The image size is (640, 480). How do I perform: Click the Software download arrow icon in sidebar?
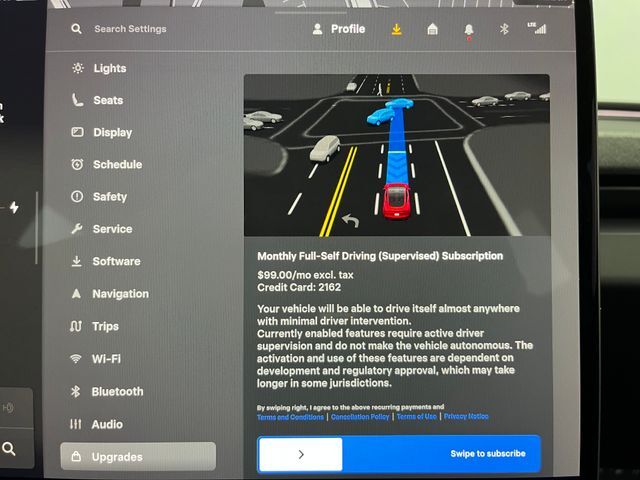click(76, 261)
